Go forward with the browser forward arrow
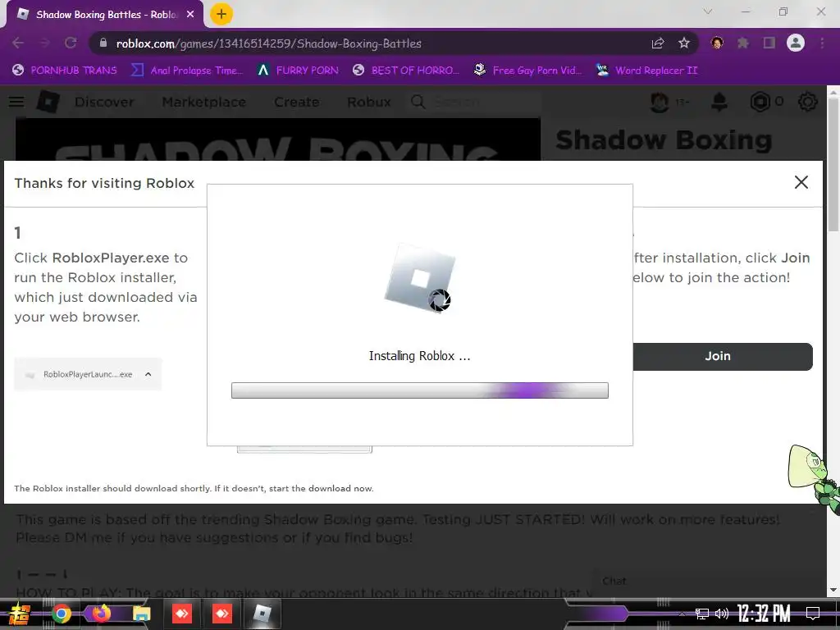The width and height of the screenshot is (840, 630). [44, 43]
